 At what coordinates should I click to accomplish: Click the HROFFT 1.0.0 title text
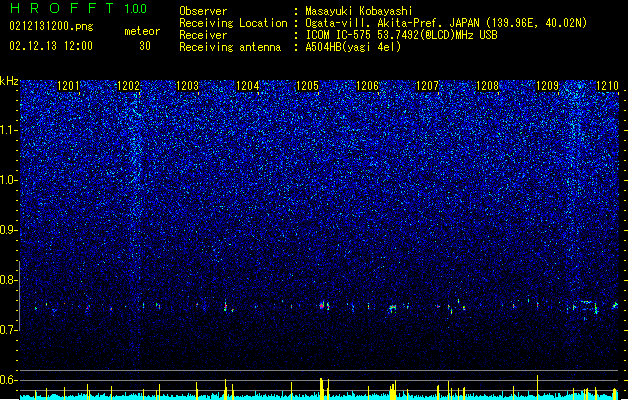[78, 8]
